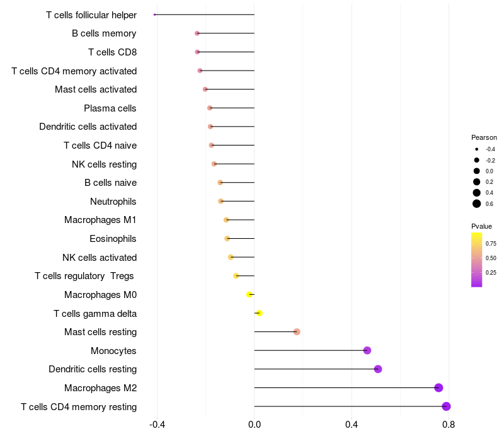The image size is (504, 441).
Task: Click the Monocytes purple data point
Action: 367,350
